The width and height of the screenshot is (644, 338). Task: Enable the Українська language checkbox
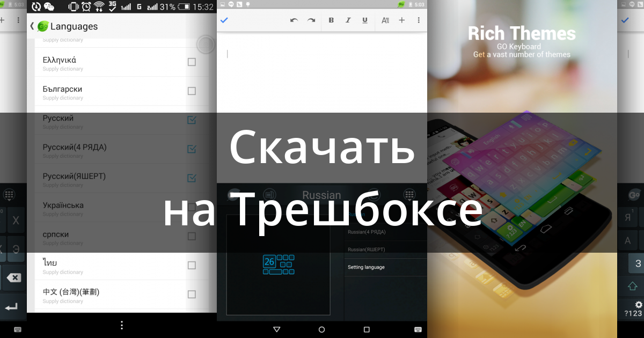click(192, 207)
